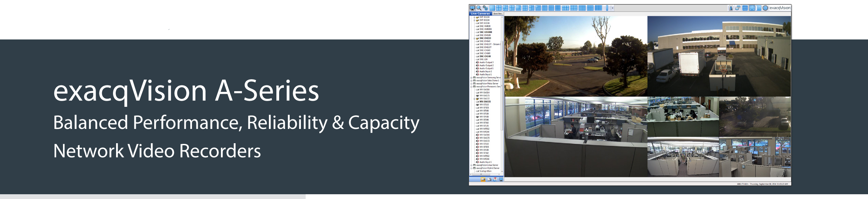Open the layout selector dropdown arrow
This screenshot has width=868, height=199.
[x=612, y=8]
